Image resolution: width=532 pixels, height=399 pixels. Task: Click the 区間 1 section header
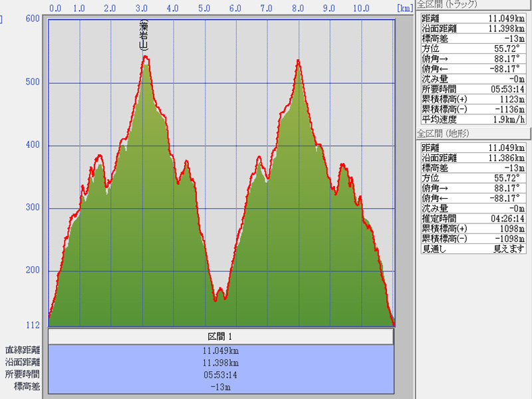220,336
